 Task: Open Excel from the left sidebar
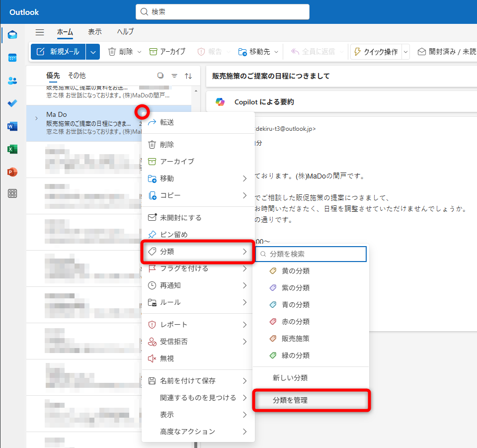12,149
